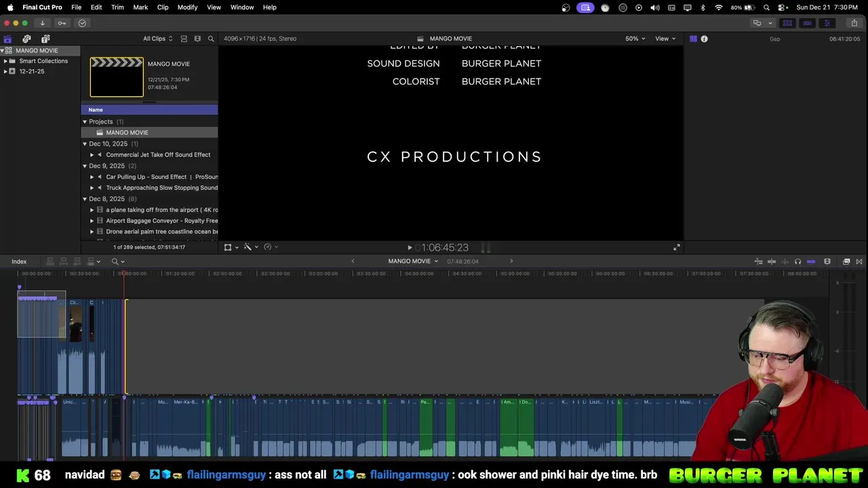Collapse the MANGO MOVIE library triangle
The image size is (868, 488).
click(x=3, y=50)
